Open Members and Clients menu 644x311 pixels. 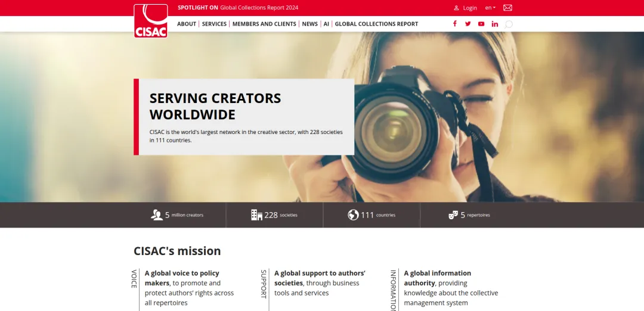pyautogui.click(x=264, y=24)
